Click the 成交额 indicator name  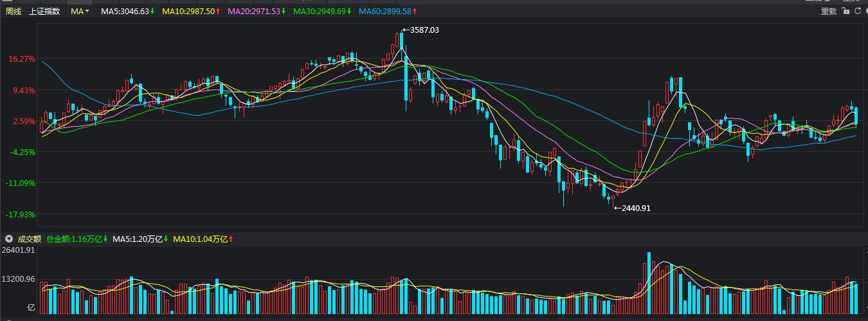click(29, 239)
